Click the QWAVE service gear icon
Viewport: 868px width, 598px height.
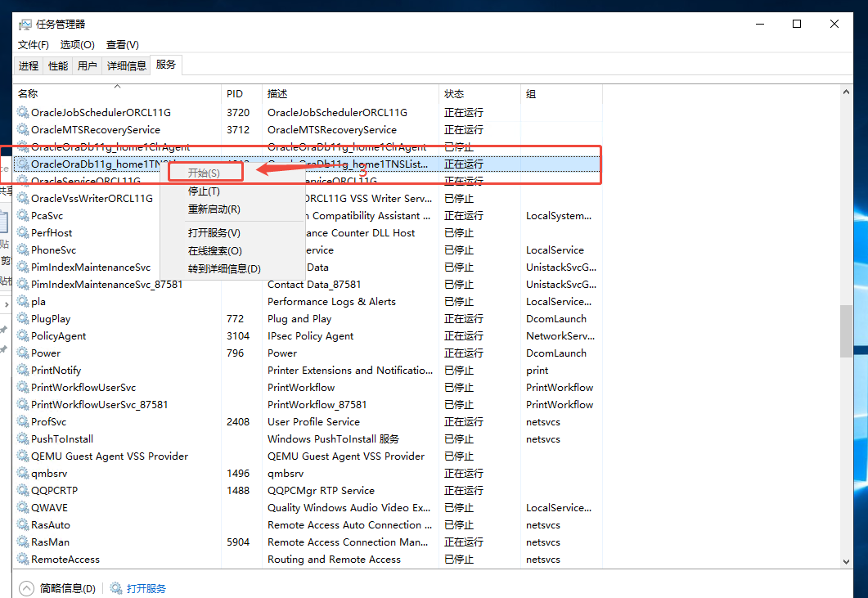tap(23, 507)
